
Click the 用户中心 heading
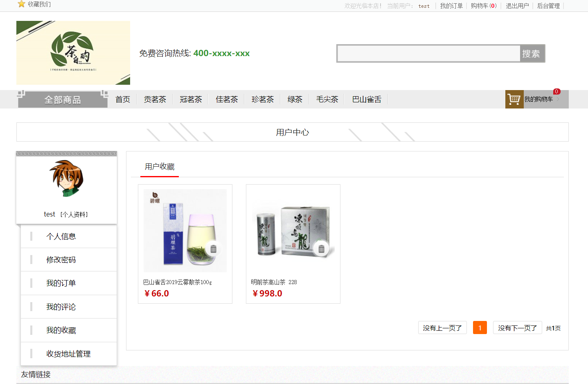(x=292, y=132)
